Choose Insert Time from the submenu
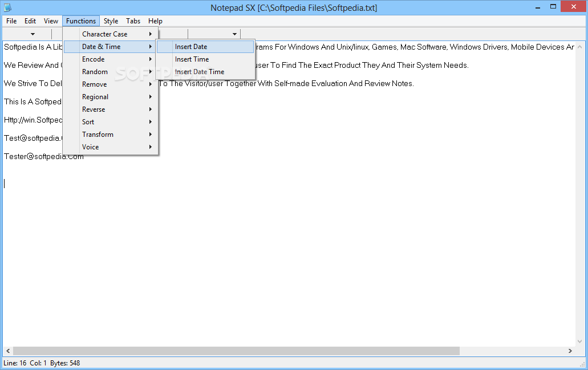 click(205, 59)
